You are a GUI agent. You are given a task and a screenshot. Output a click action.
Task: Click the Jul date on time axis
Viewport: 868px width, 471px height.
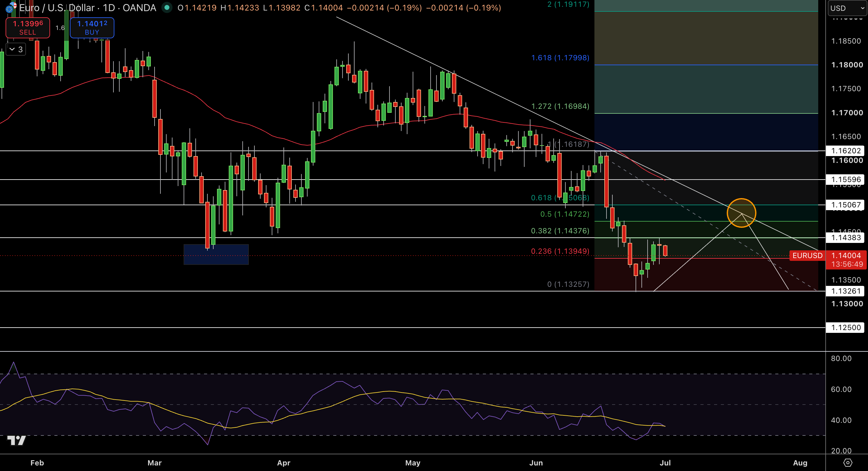click(665, 463)
